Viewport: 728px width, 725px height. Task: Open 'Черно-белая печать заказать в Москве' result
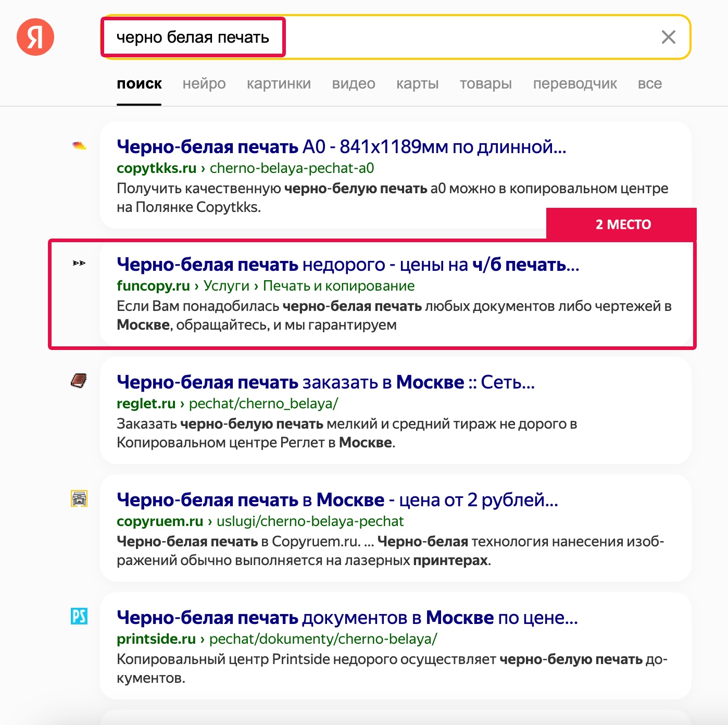(326, 382)
